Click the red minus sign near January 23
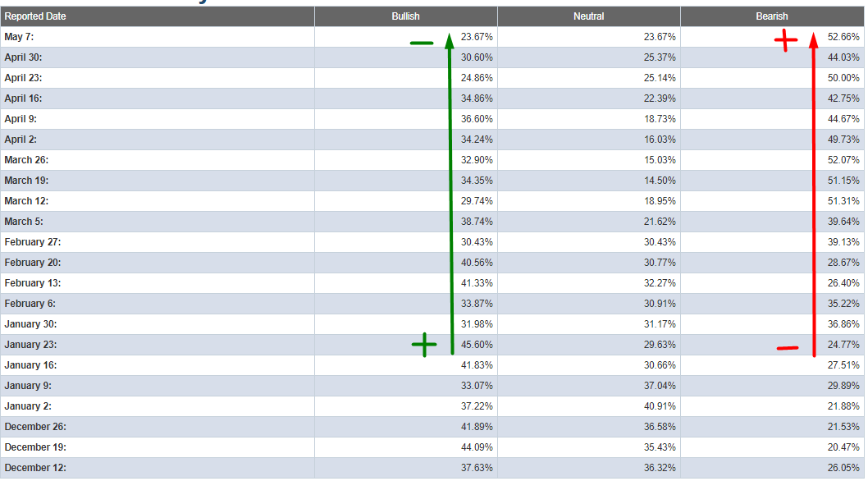This screenshot has height=481, width=868. click(x=787, y=349)
